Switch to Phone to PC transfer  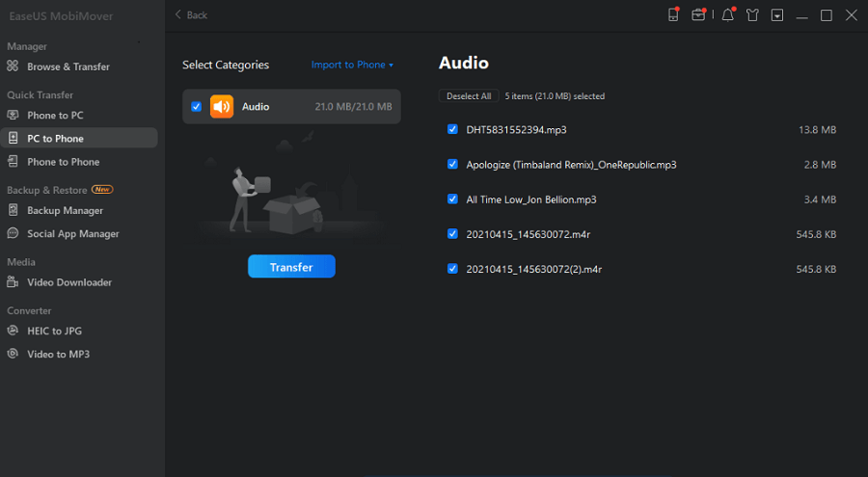tap(55, 115)
